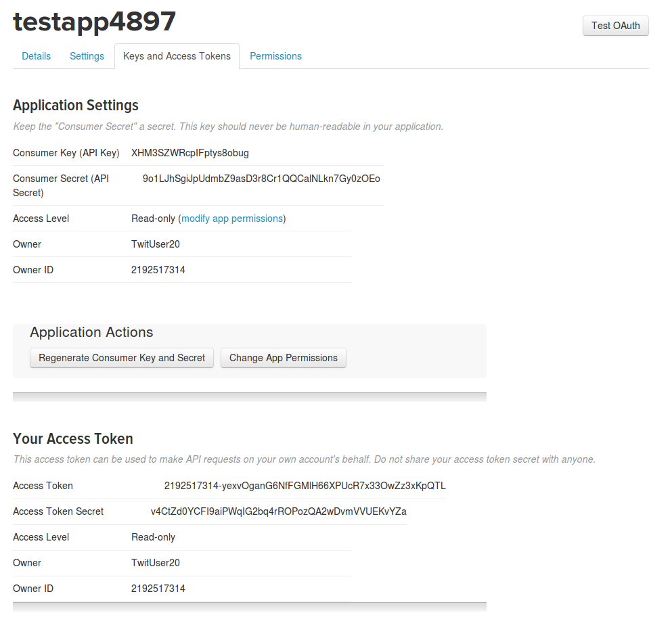Viewport: 672px width, 619px height.
Task: Click Regenerate Consumer Key and Secret
Action: (x=122, y=358)
